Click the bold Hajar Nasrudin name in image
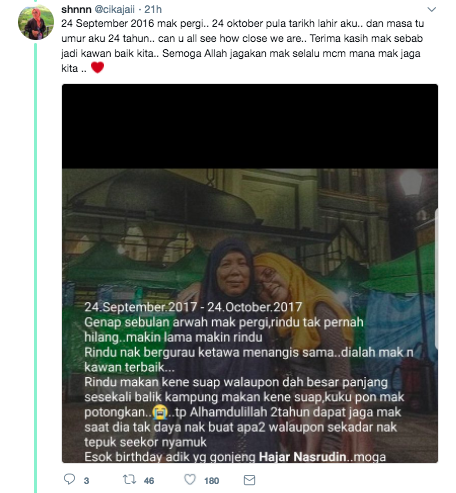 pos(303,457)
